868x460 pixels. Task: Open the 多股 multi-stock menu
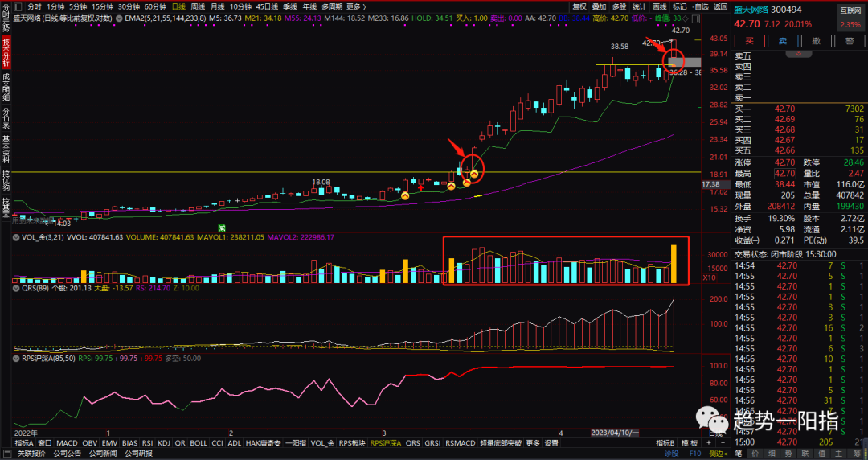click(x=619, y=6)
